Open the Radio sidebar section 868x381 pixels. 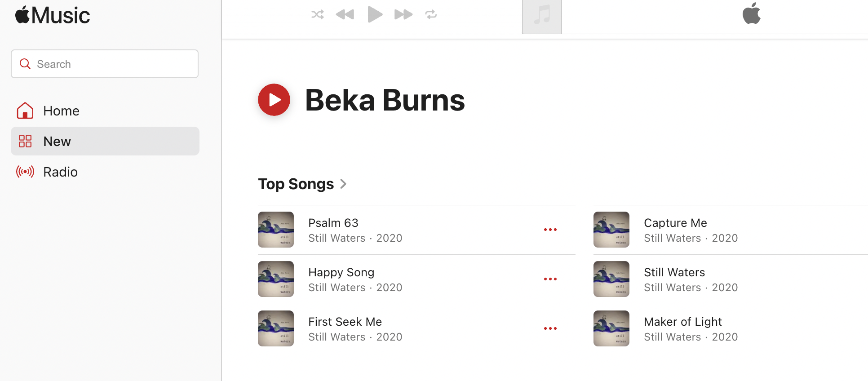point(60,172)
